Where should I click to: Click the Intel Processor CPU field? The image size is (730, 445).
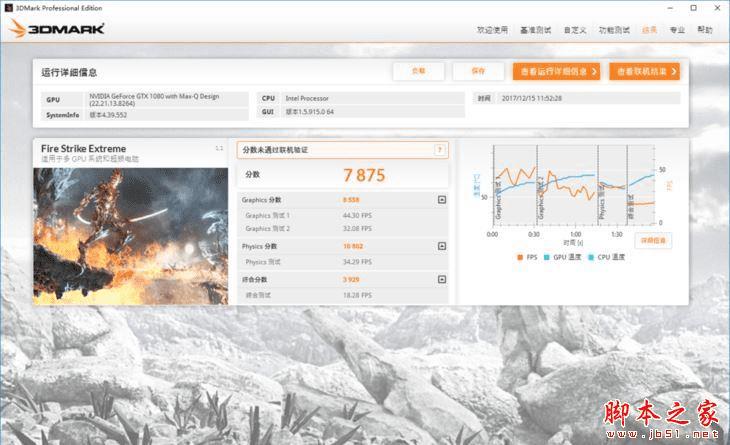(x=374, y=98)
